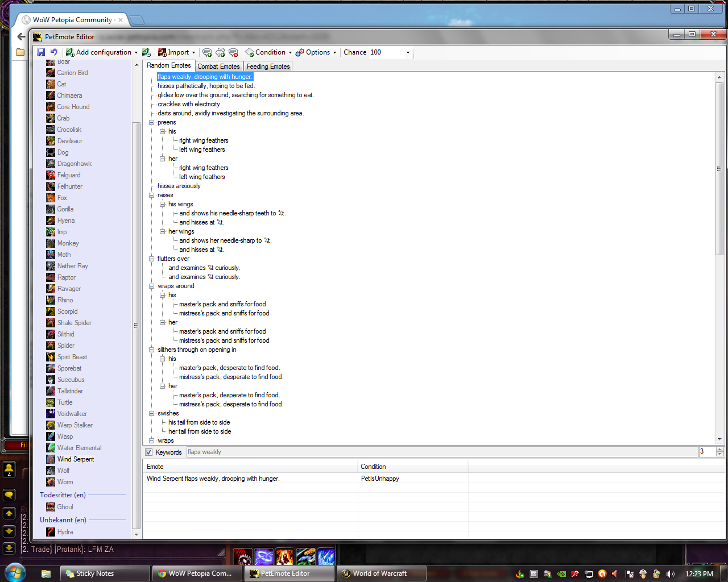The image size is (728, 582).
Task: Click the pet list scrollbar thumb
Action: (x=136, y=326)
